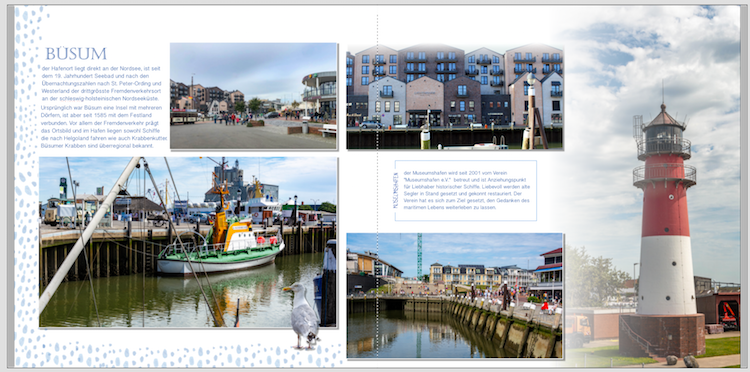
Task: Select the BÜSUM title heading
Action: click(76, 54)
